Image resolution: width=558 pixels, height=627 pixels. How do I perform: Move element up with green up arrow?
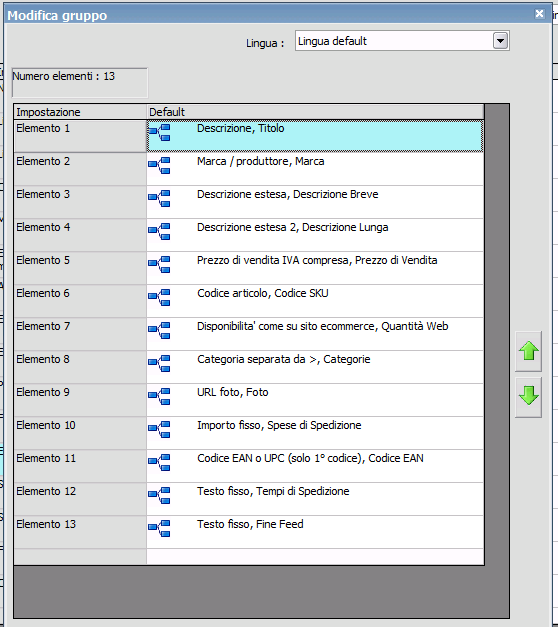pos(528,351)
